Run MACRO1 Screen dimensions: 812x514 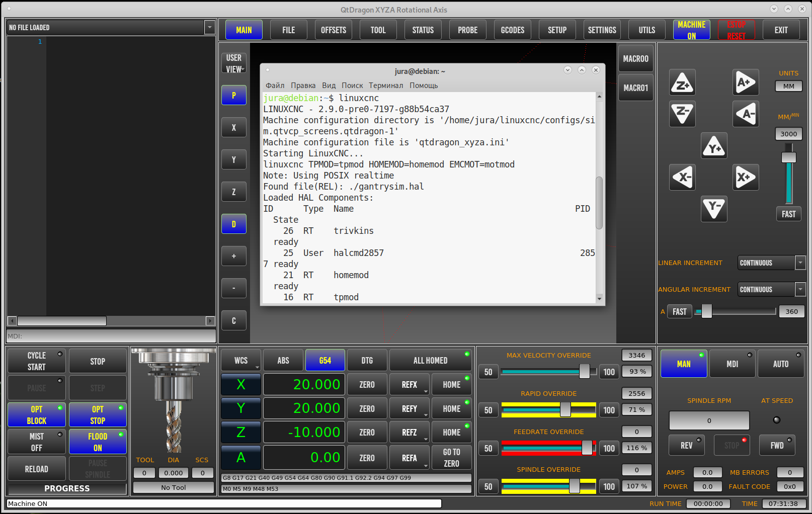pos(636,88)
